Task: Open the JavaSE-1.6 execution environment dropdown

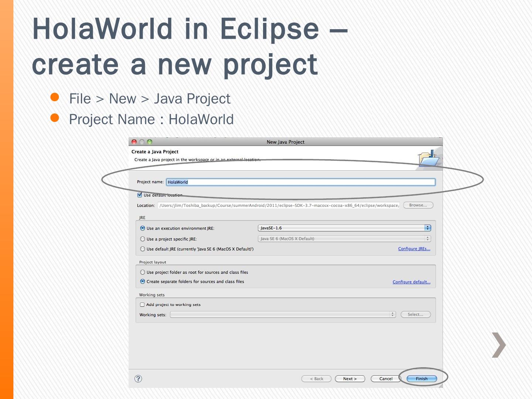Action: (344, 228)
